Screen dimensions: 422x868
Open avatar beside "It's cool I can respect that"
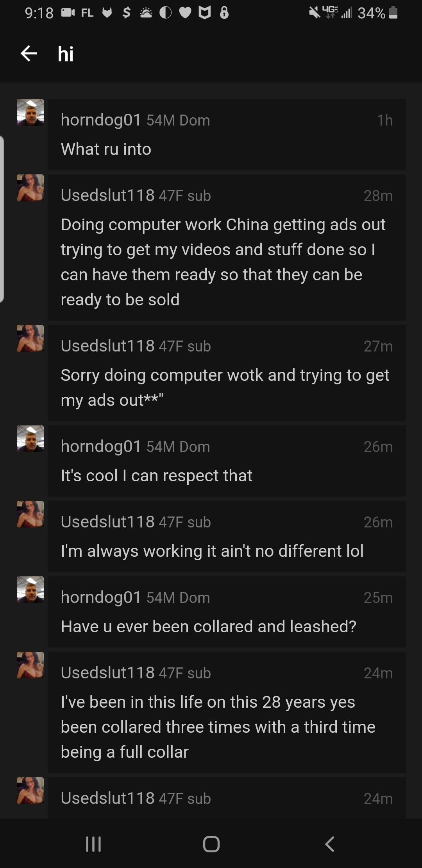pyautogui.click(x=30, y=439)
